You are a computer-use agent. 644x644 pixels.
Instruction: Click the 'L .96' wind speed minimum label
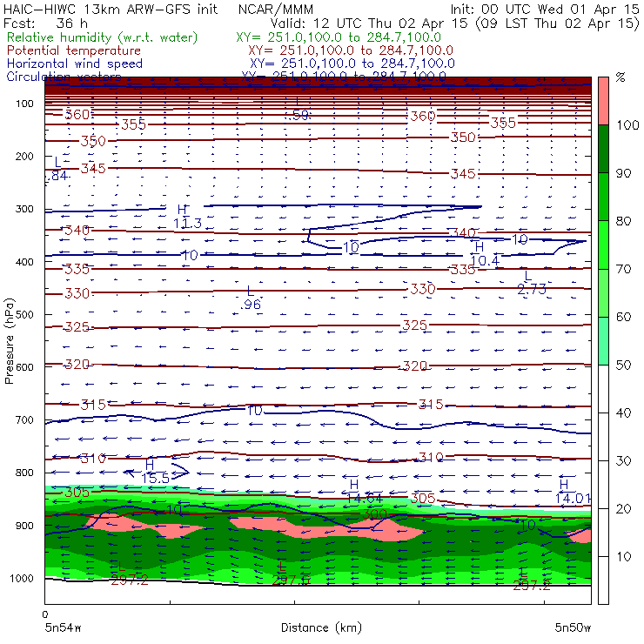tap(251, 299)
